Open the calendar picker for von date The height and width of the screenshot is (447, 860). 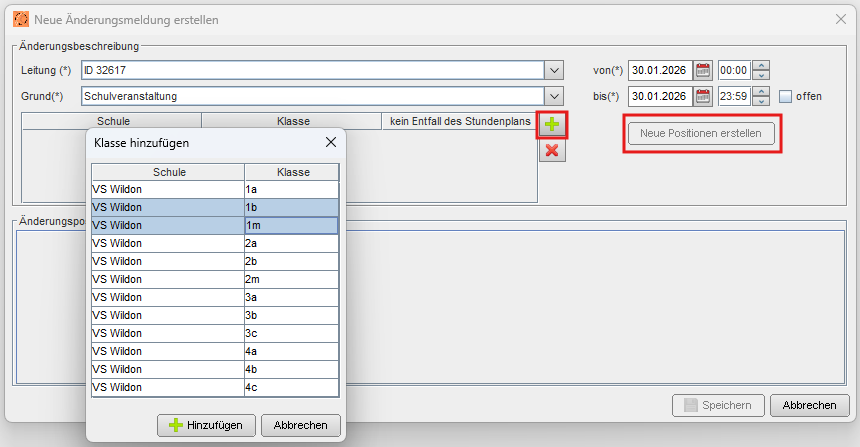703,70
